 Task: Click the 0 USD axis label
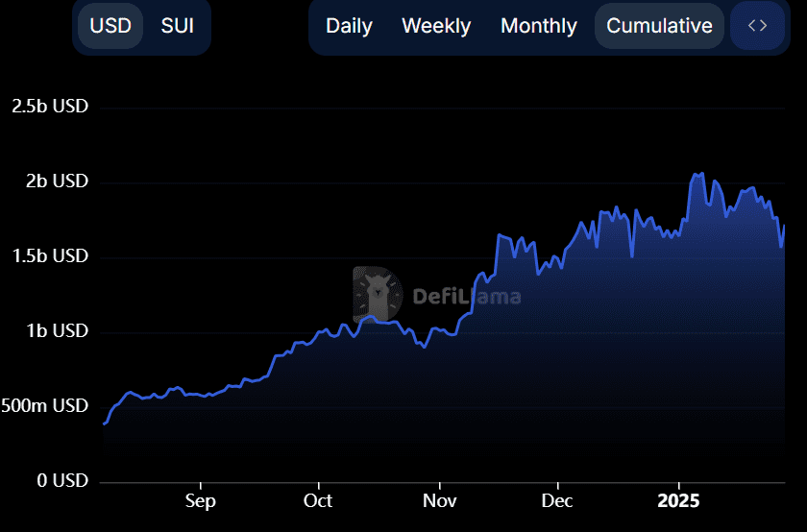pyautogui.click(x=62, y=480)
